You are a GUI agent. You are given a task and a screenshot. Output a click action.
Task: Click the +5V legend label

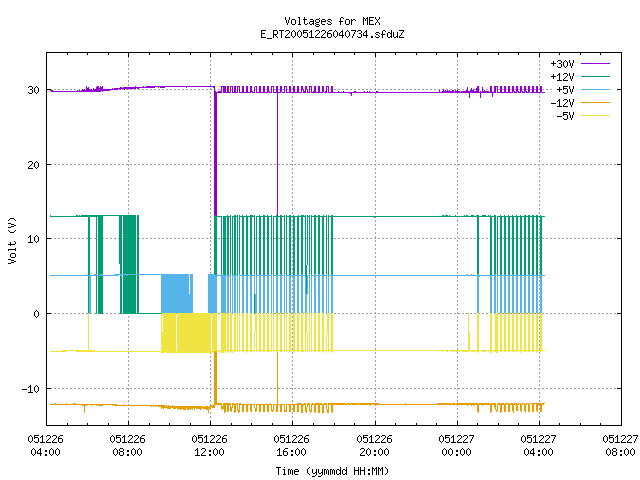click(565, 90)
